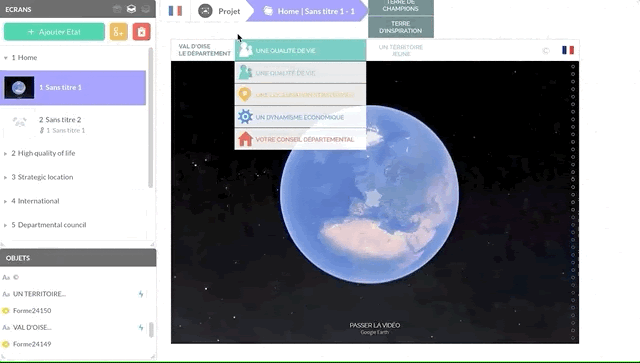Click the blue gear icon

point(245,117)
